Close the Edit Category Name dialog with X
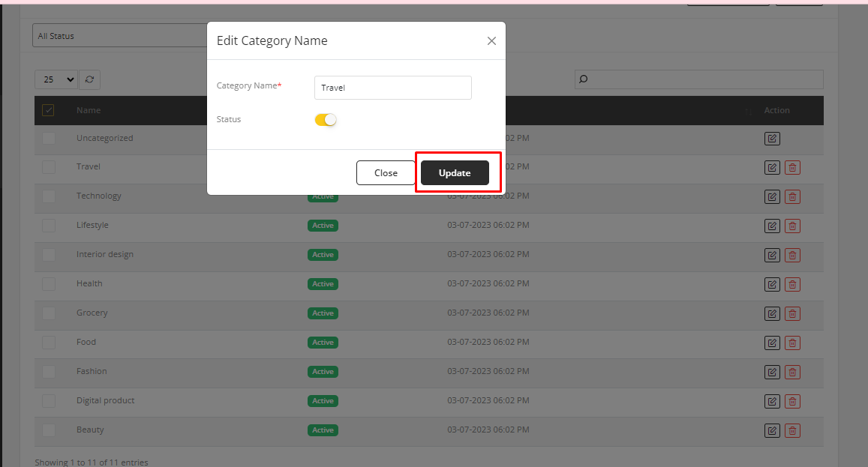This screenshot has width=868, height=467. 491,41
